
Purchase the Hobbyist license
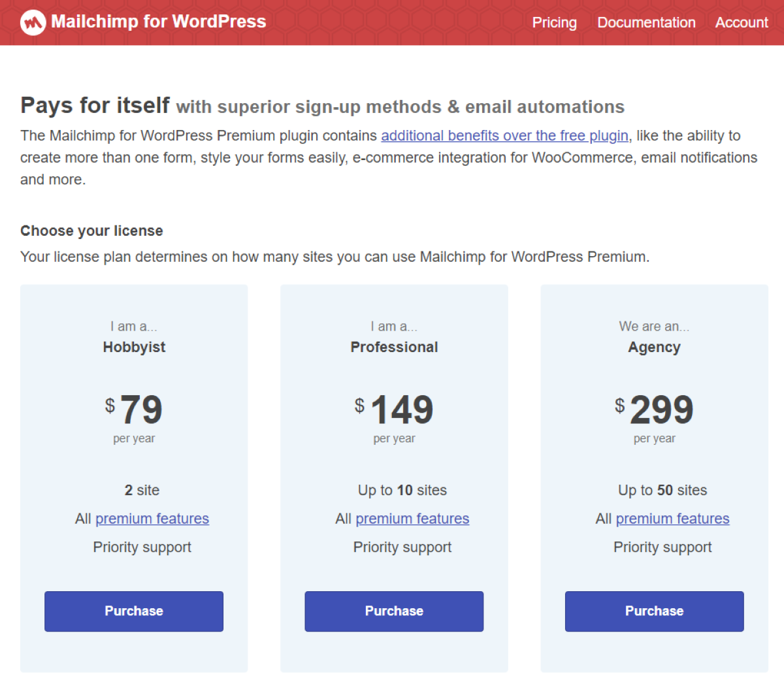(134, 611)
